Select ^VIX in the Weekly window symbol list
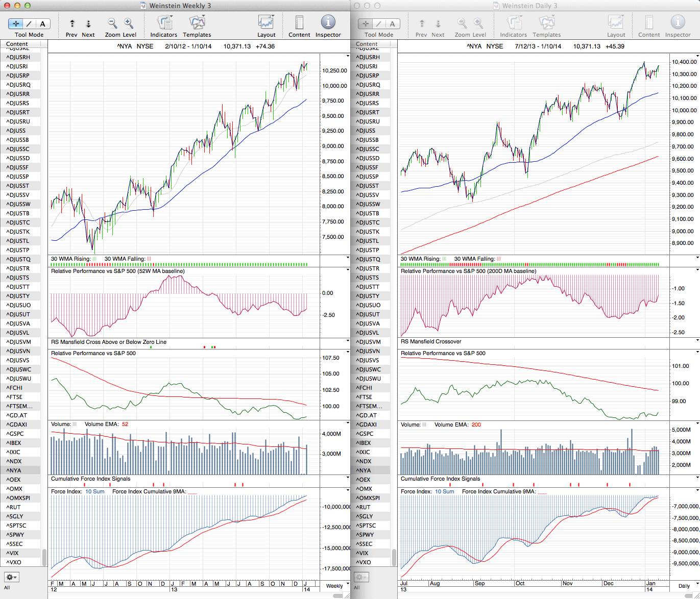Screen dimensions: 700x599 coord(13,553)
